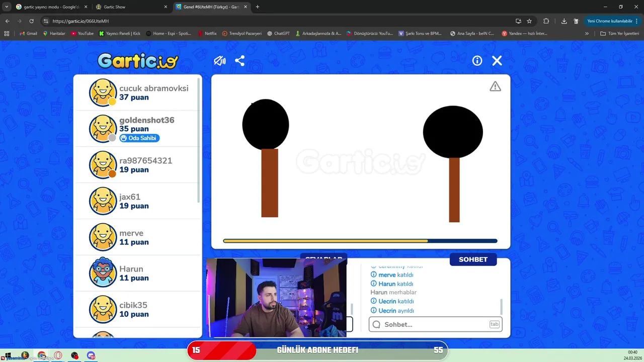Open the Haritalar bookmark
This screenshot has width=644, height=362.
[x=54, y=33]
